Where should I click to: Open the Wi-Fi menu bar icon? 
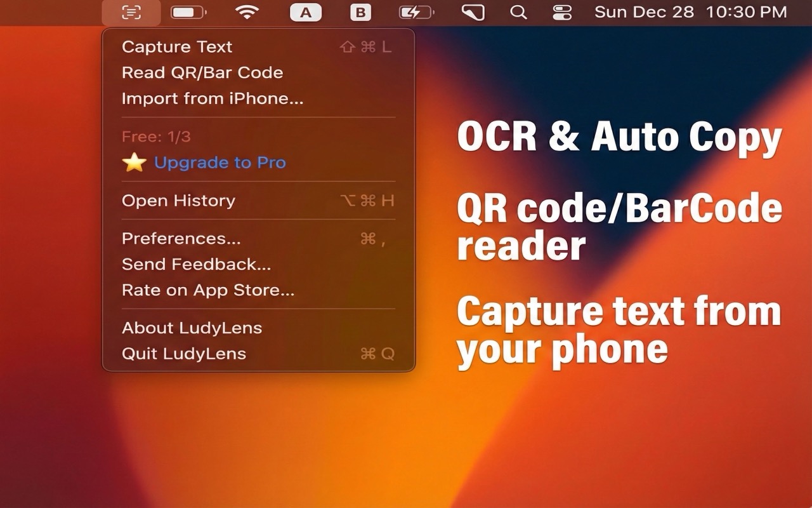(x=247, y=12)
